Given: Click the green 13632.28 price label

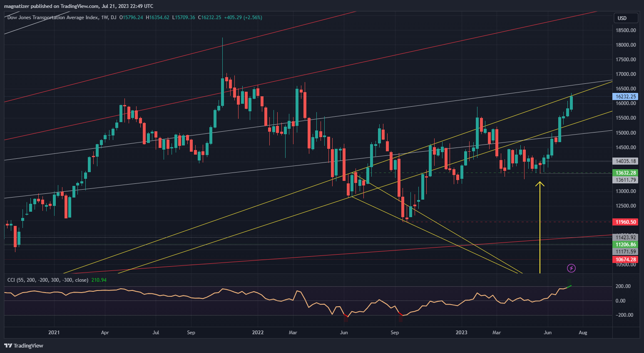Looking at the screenshot, I should click(626, 173).
